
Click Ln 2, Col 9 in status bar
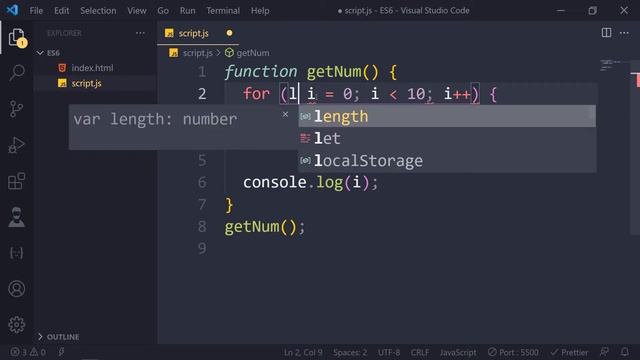pyautogui.click(x=303, y=352)
